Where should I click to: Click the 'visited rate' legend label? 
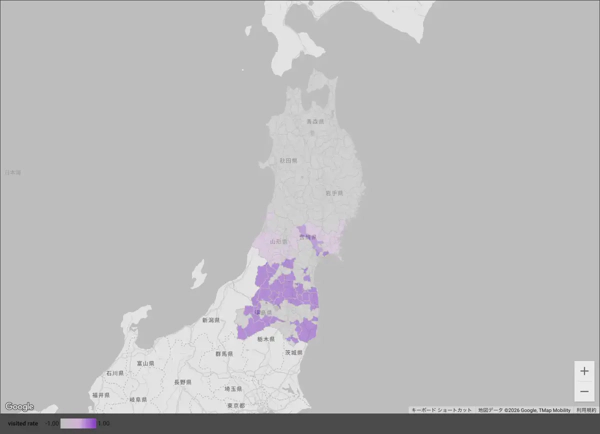click(x=23, y=423)
